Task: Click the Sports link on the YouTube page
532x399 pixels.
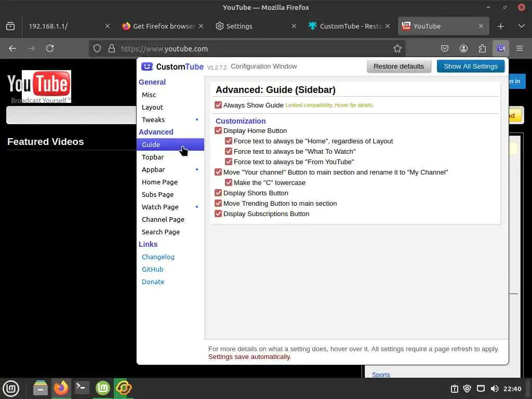Action: click(x=381, y=375)
